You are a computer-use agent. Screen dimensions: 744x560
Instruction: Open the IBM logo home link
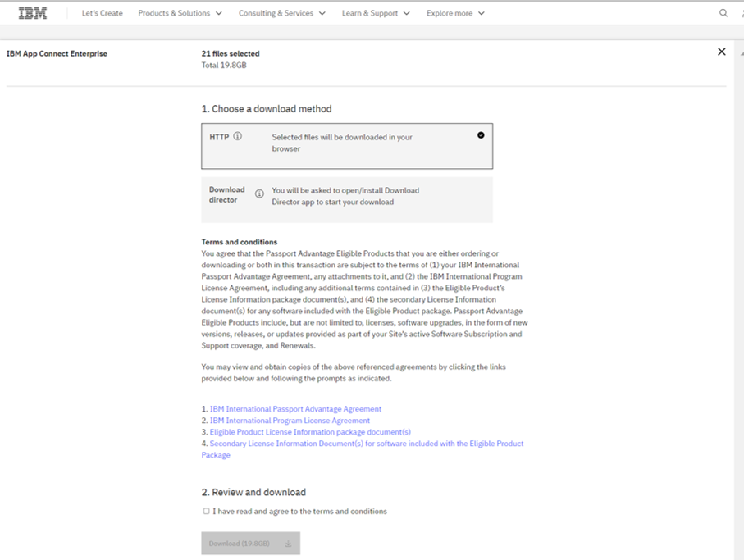[33, 13]
